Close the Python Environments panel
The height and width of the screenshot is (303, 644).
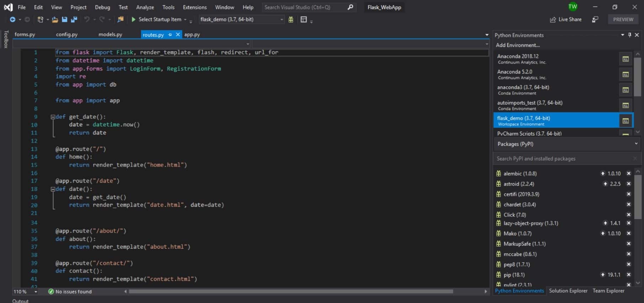(x=637, y=35)
